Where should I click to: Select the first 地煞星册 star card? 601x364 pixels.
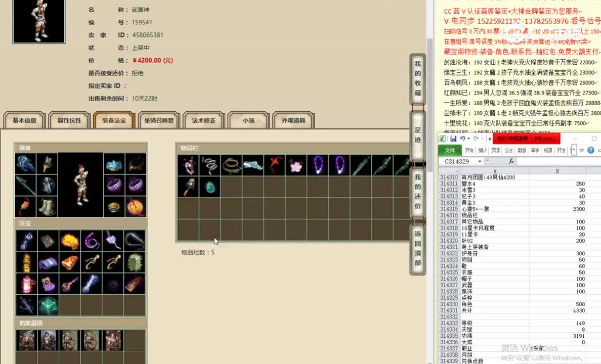26,340
